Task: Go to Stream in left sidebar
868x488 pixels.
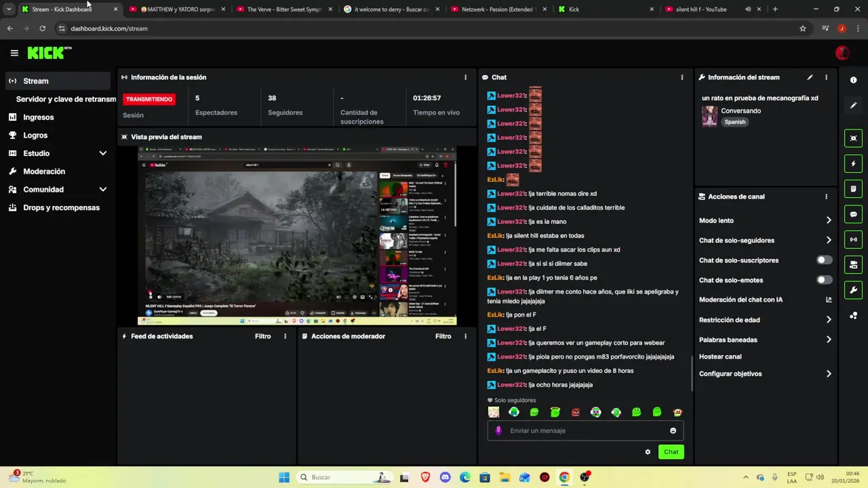Action: pos(58,81)
